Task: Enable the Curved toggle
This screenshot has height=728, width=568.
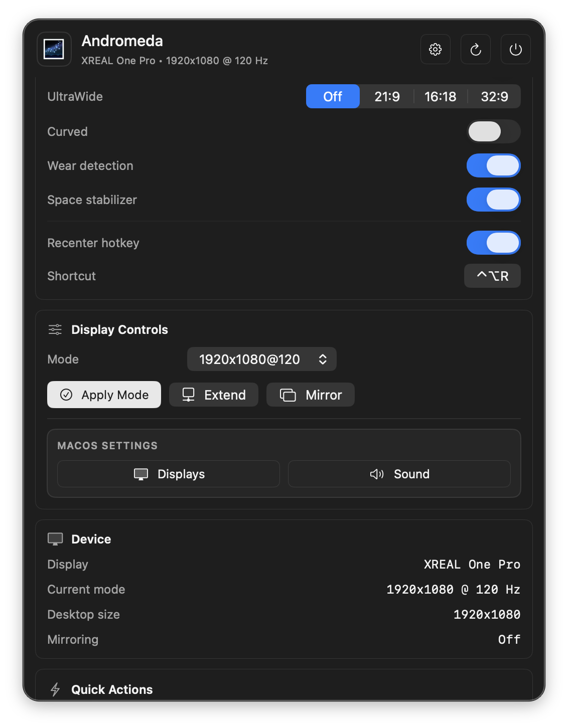Action: click(x=494, y=131)
